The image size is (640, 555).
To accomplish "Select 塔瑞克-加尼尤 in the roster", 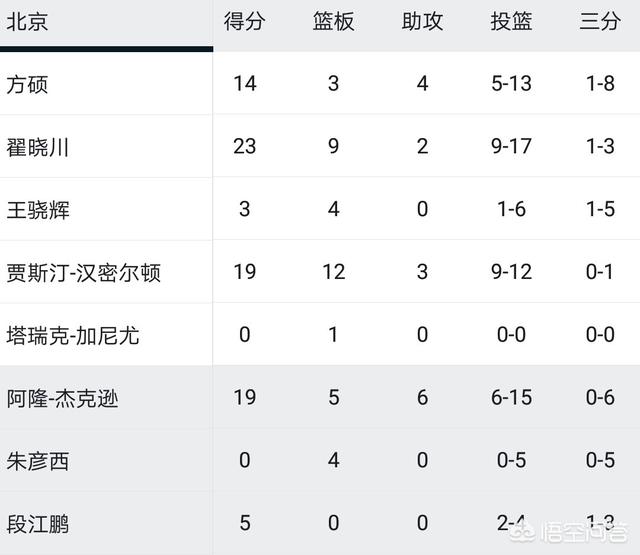I will click(73, 336).
